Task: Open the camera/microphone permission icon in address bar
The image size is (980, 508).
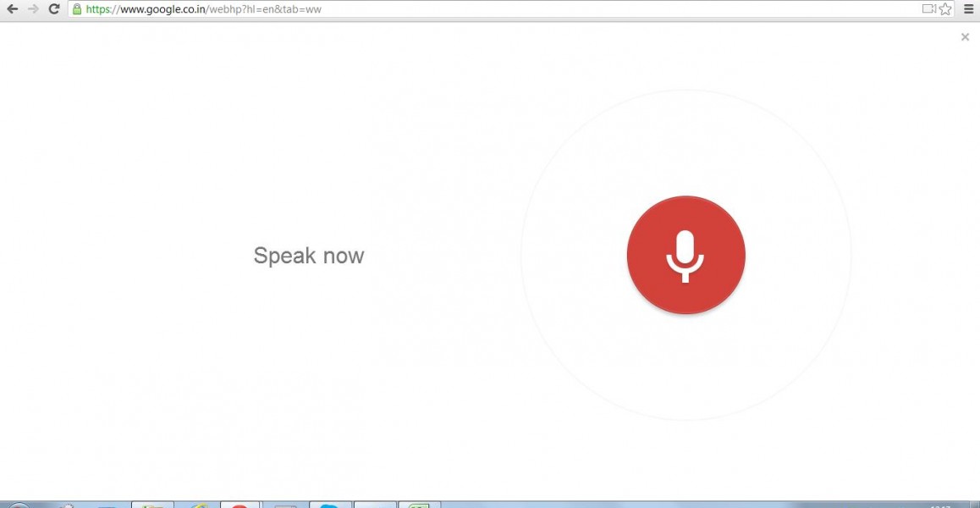Action: 928,9
